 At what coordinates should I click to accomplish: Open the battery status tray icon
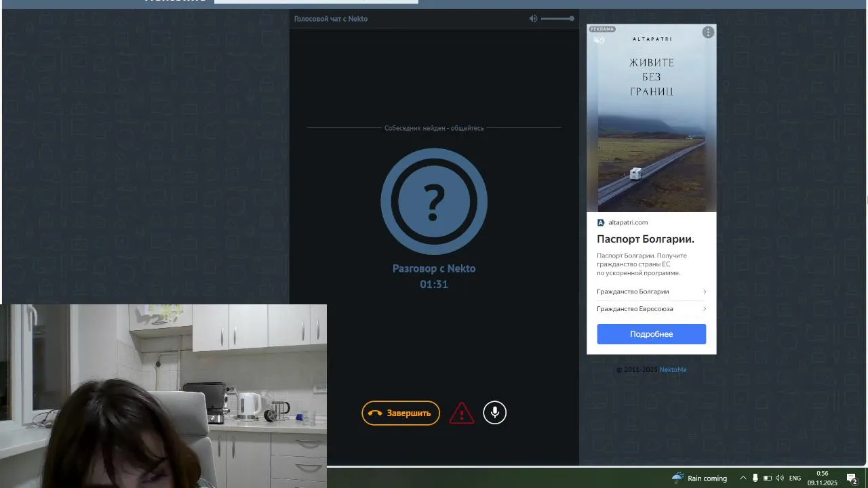(768, 478)
